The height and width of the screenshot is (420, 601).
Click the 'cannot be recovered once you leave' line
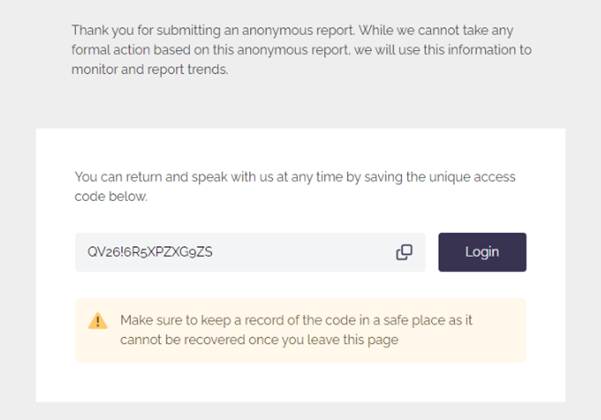[x=259, y=340]
